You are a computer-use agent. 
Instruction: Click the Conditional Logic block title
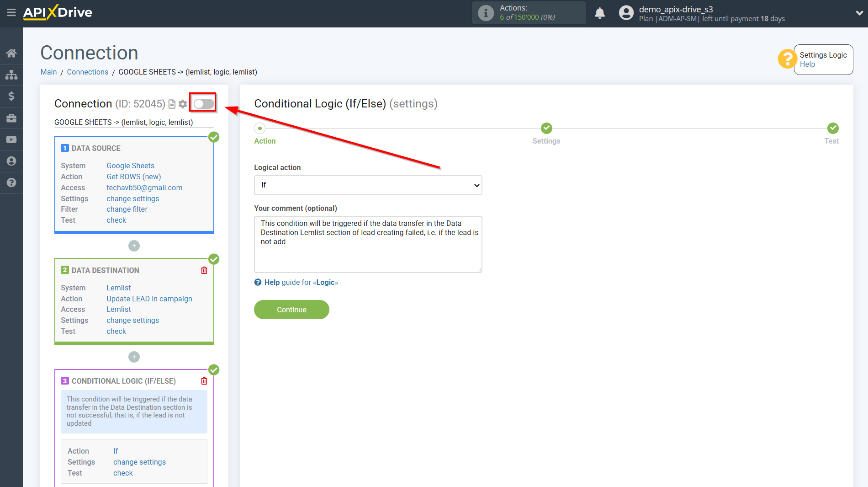coord(124,381)
